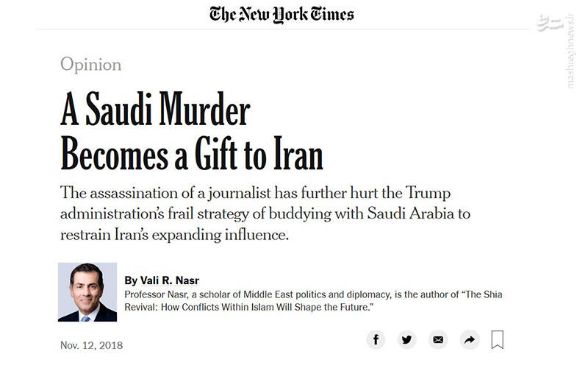Share article on Twitter
Image resolution: width=588 pixels, height=368 pixels.
pyautogui.click(x=406, y=340)
